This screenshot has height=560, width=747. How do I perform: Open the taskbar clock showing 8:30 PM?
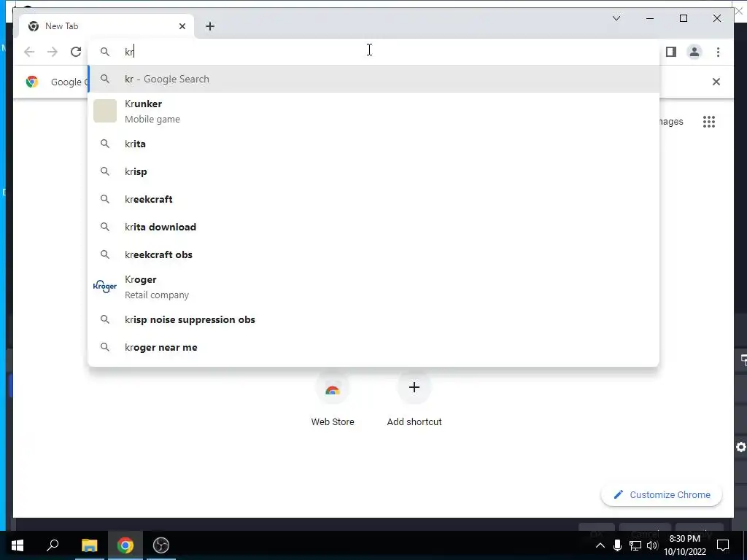point(684,545)
